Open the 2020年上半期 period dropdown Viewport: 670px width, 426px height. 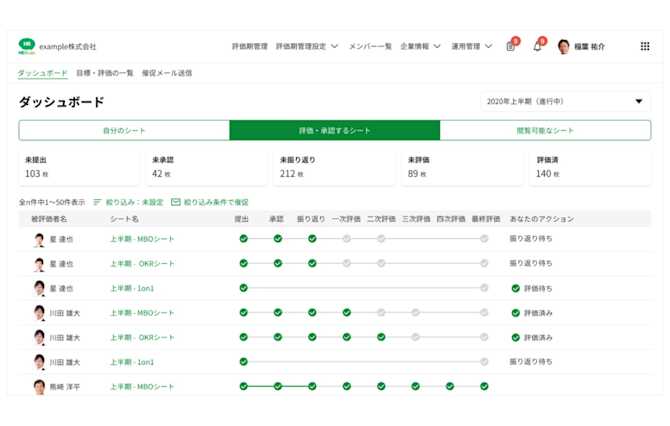[x=565, y=101]
